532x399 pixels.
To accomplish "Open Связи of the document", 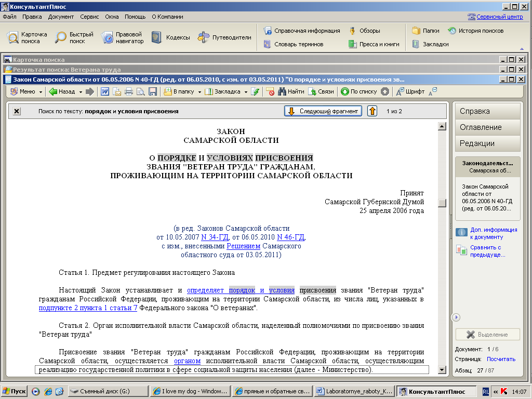I will pos(321,91).
